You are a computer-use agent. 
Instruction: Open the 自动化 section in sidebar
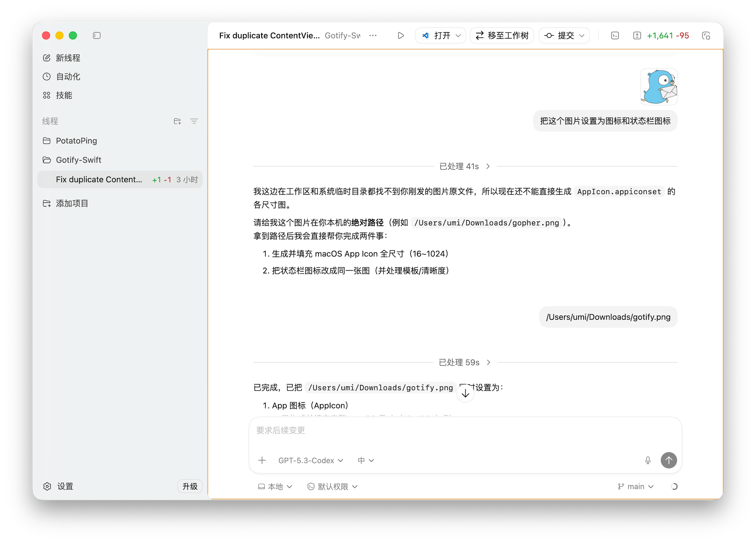[x=68, y=76]
